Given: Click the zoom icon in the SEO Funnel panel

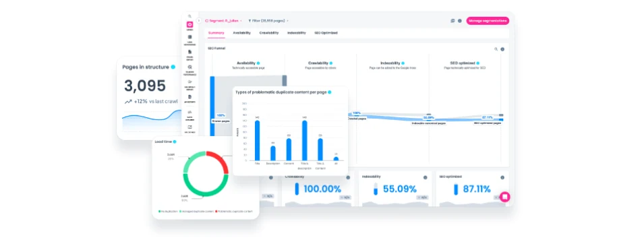Looking at the screenshot, I should pyautogui.click(x=496, y=49).
